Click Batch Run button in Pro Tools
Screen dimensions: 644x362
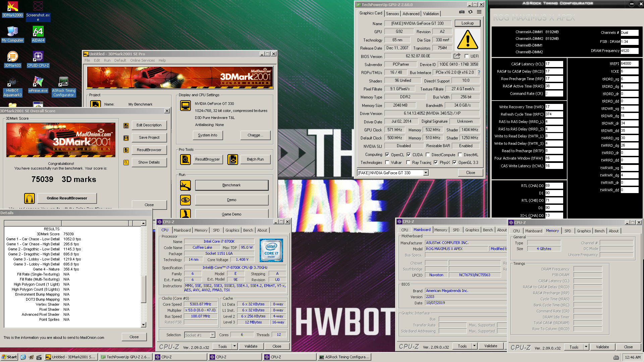pos(255,160)
